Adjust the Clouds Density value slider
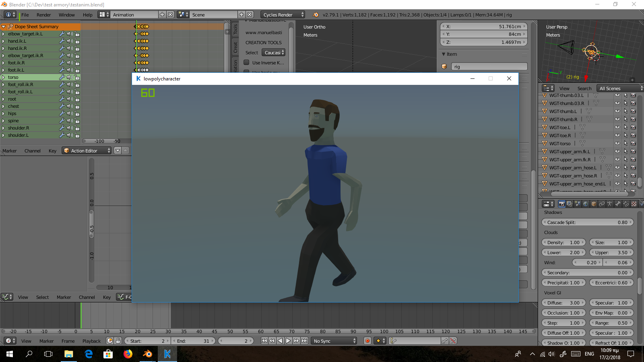644x362 pixels. [563, 242]
